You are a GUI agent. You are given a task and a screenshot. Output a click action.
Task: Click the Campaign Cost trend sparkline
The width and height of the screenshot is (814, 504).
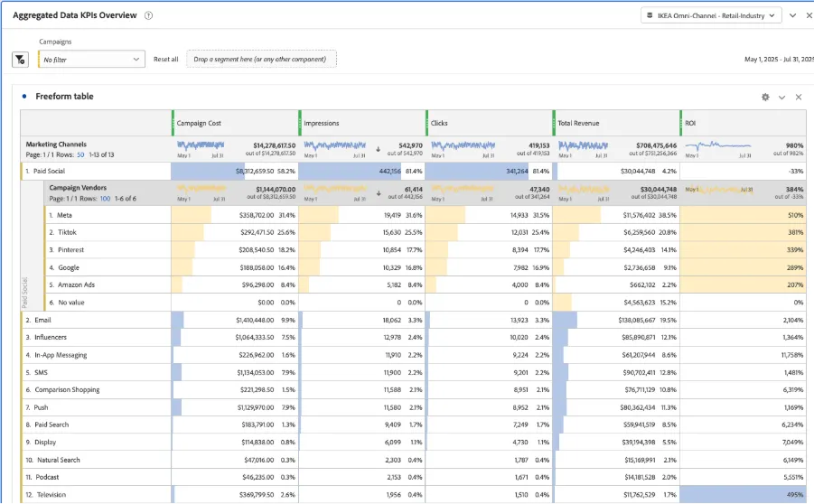point(201,145)
